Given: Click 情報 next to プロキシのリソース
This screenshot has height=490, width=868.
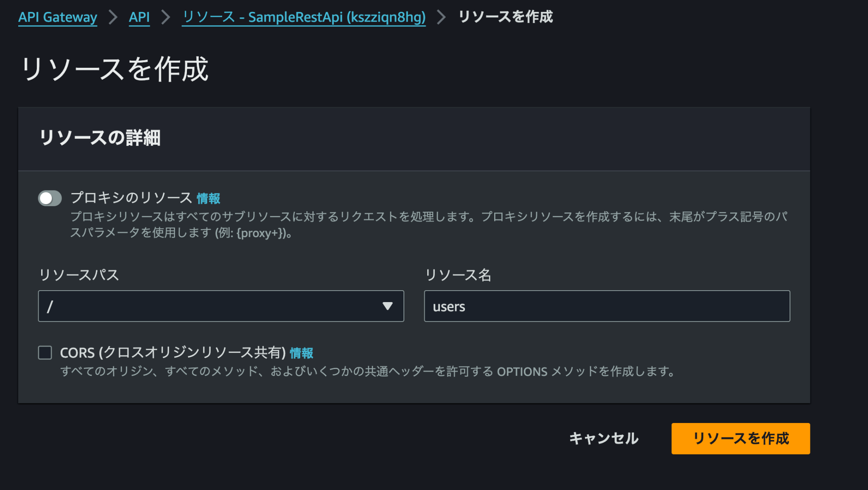Looking at the screenshot, I should point(209,198).
